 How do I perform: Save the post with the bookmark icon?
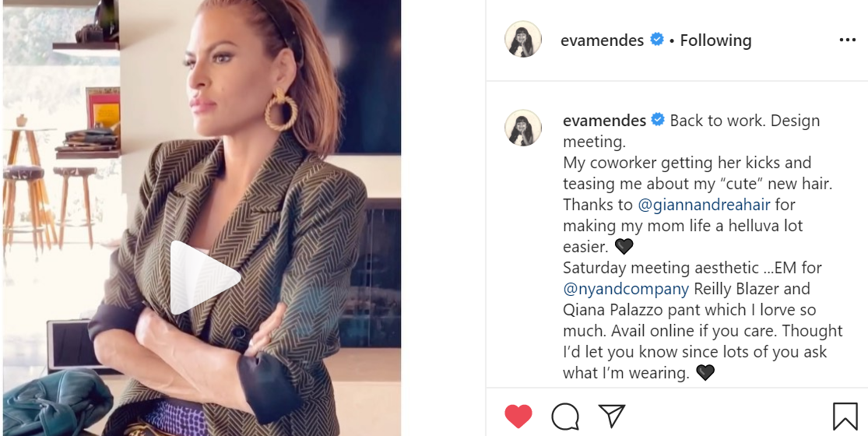[845, 416]
